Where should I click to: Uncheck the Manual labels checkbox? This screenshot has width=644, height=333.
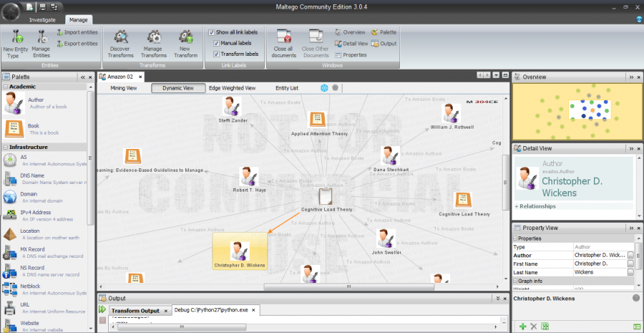(216, 43)
